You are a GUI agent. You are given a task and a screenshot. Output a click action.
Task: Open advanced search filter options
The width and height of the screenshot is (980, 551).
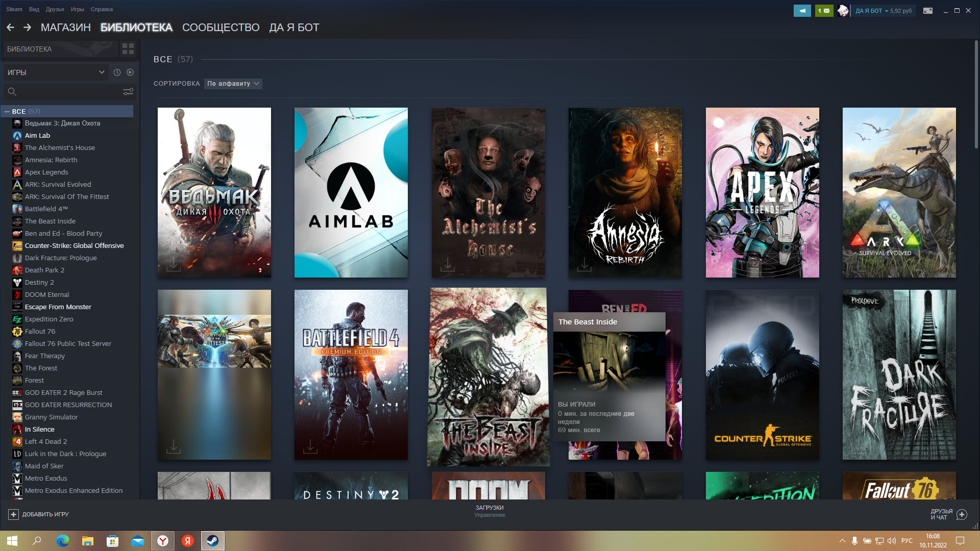(128, 92)
